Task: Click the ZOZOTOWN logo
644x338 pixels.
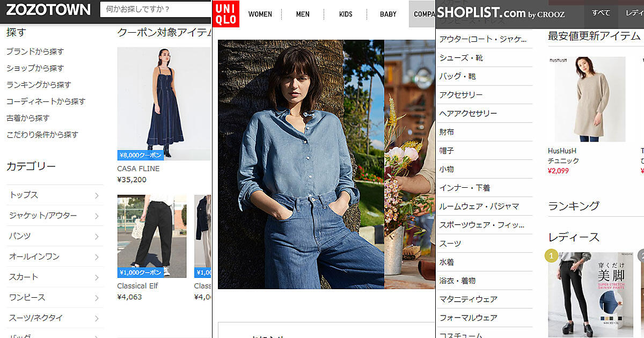Action: 48,10
